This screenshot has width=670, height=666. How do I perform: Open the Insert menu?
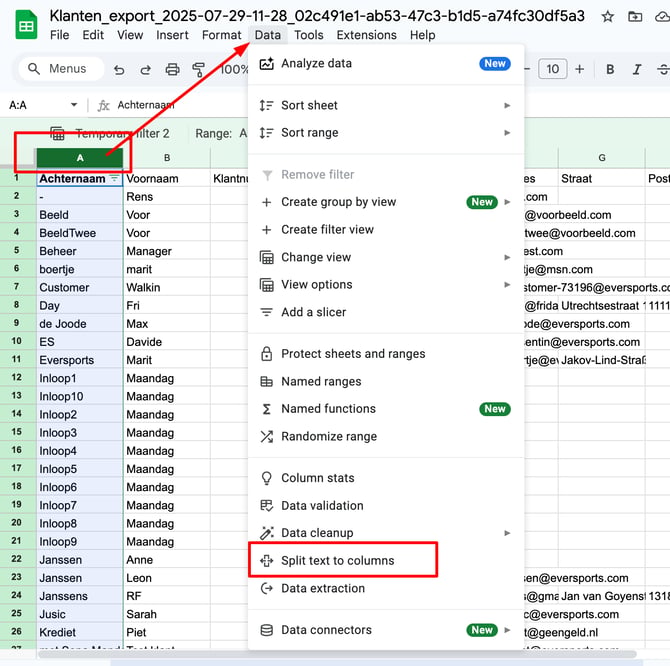point(172,35)
